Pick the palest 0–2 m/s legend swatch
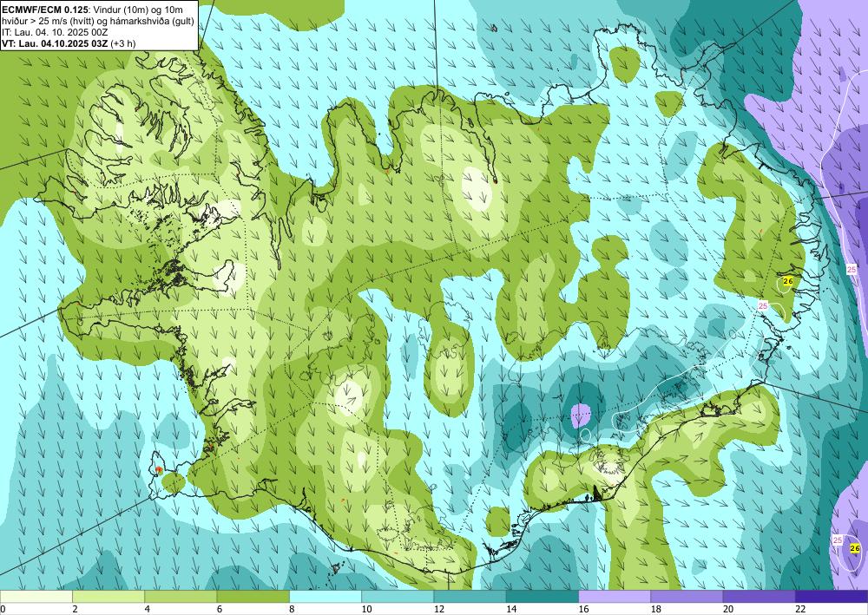The image size is (868, 615). pos(36,597)
